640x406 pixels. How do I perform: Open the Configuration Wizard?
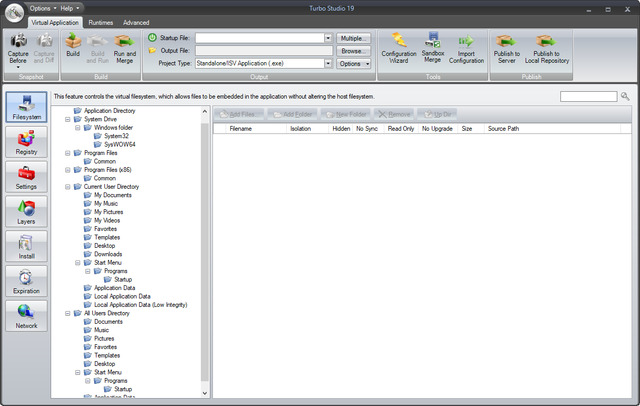[399, 49]
